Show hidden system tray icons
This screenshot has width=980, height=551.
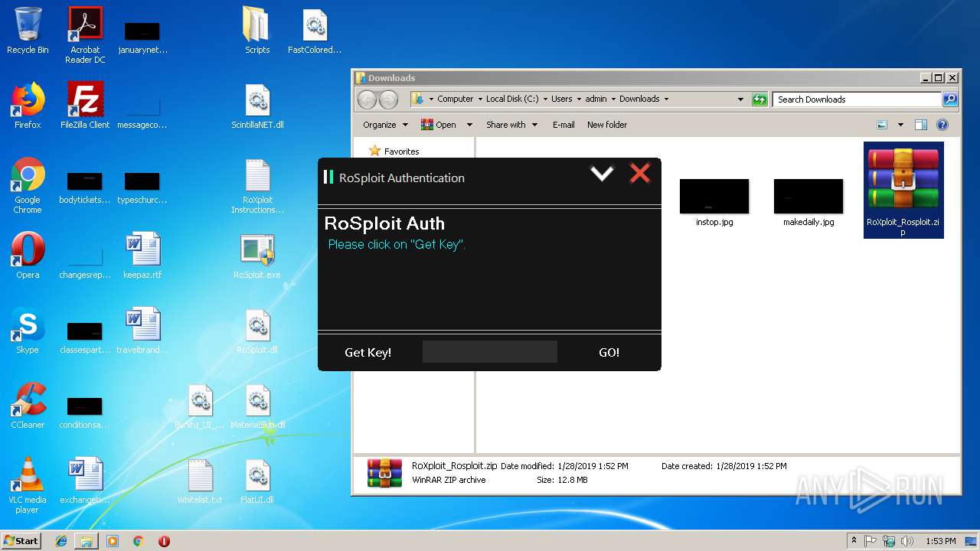click(854, 541)
